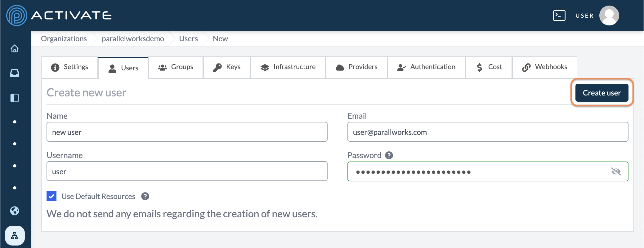Toggle password visibility with the eye icon

click(616, 171)
